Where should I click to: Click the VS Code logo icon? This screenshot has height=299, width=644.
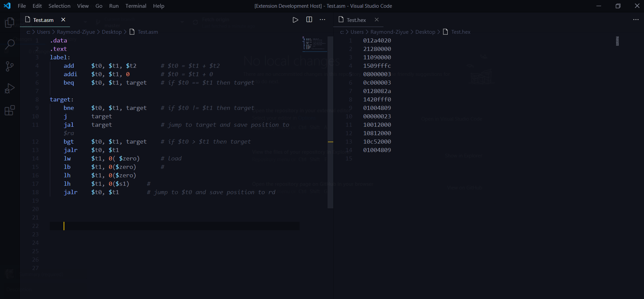click(x=7, y=6)
